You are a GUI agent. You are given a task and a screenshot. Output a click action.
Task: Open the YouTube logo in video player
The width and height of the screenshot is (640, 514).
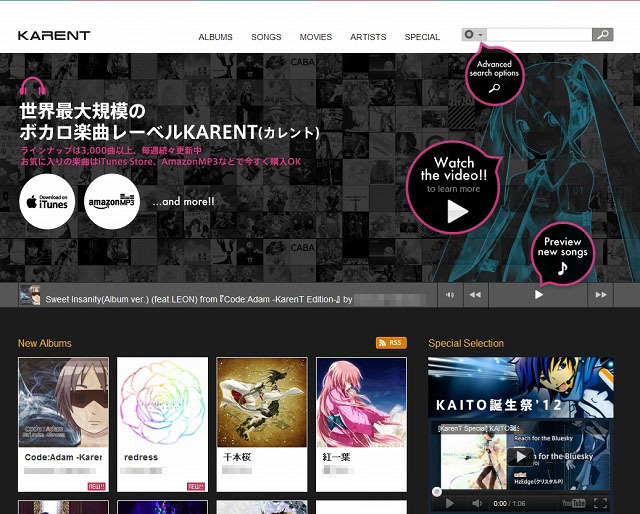573,503
